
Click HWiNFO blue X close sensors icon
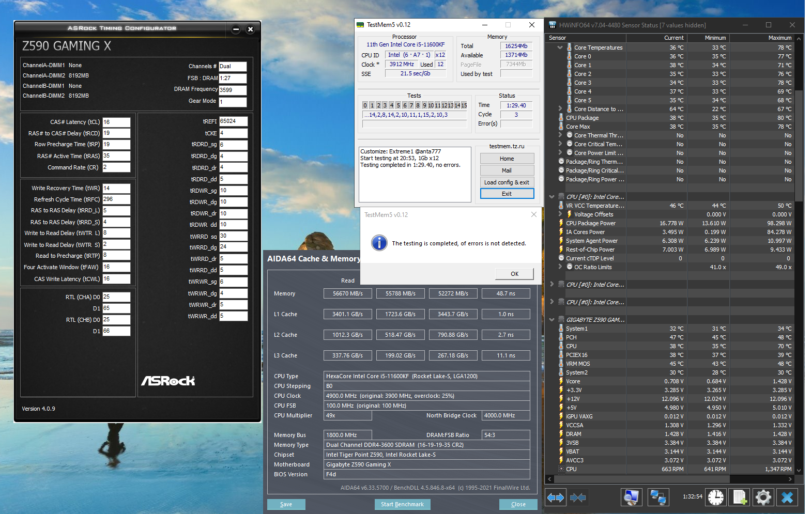coord(787,497)
